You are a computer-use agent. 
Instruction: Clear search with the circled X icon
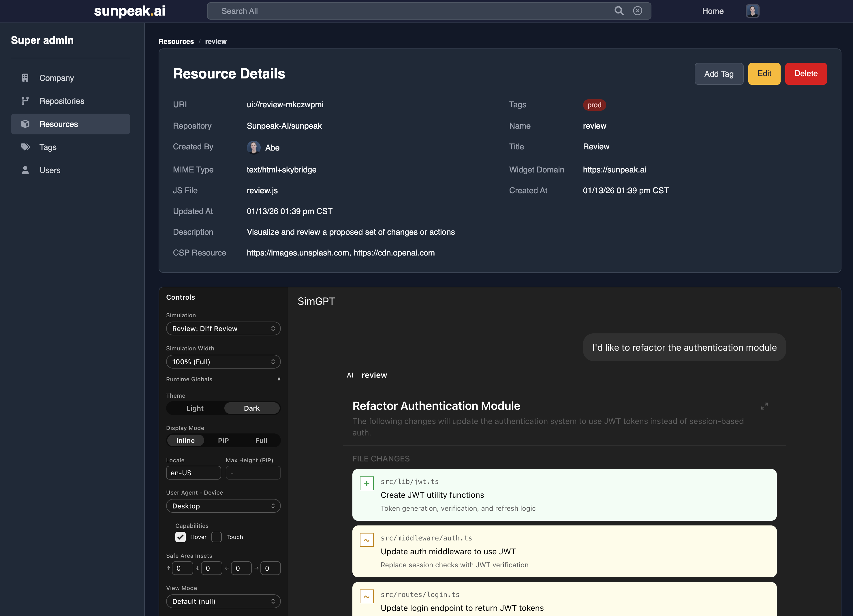[x=638, y=11]
